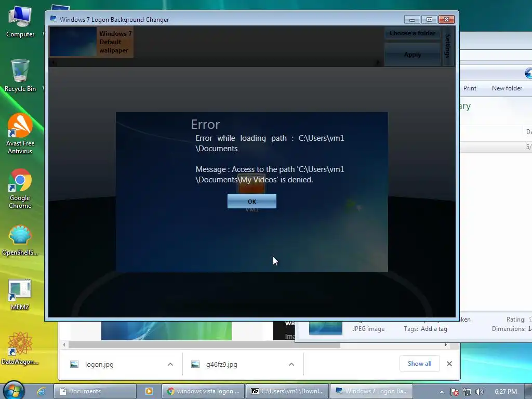
Task: Close the Chrome downloads bar
Action: (x=449, y=364)
